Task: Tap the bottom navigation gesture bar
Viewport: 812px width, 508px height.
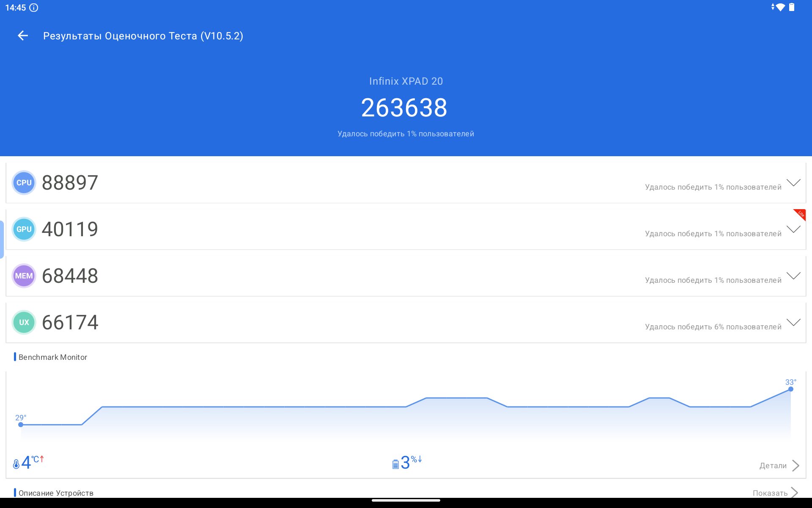Action: pos(406,500)
